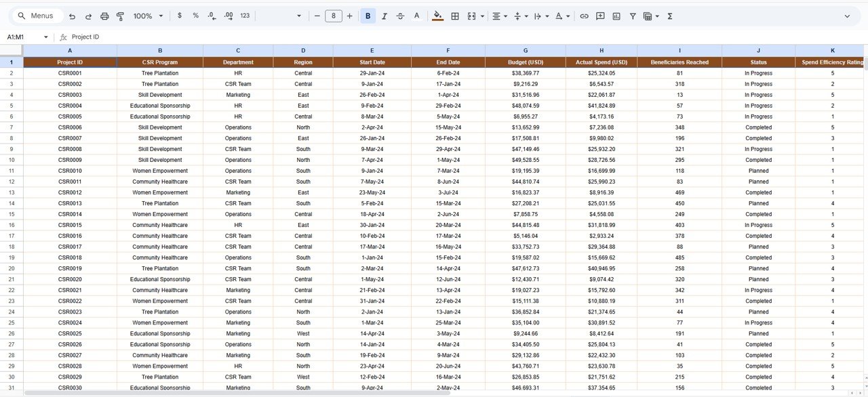Toggle strikethrough formatting
868x397 pixels.
[400, 16]
